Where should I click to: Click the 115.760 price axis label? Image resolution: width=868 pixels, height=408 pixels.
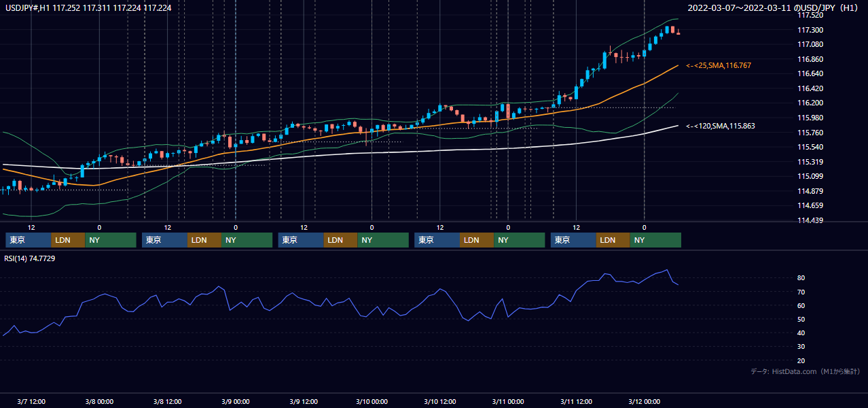coord(810,133)
